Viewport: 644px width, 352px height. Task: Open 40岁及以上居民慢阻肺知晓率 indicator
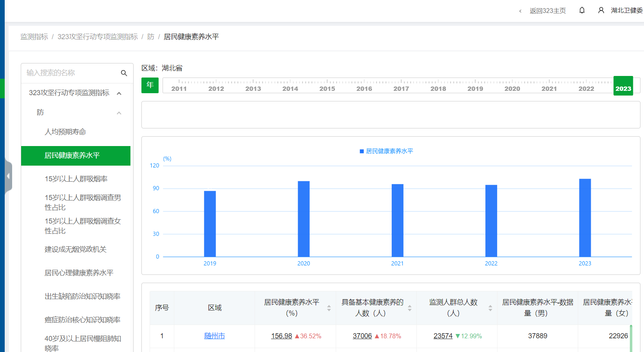click(83, 343)
